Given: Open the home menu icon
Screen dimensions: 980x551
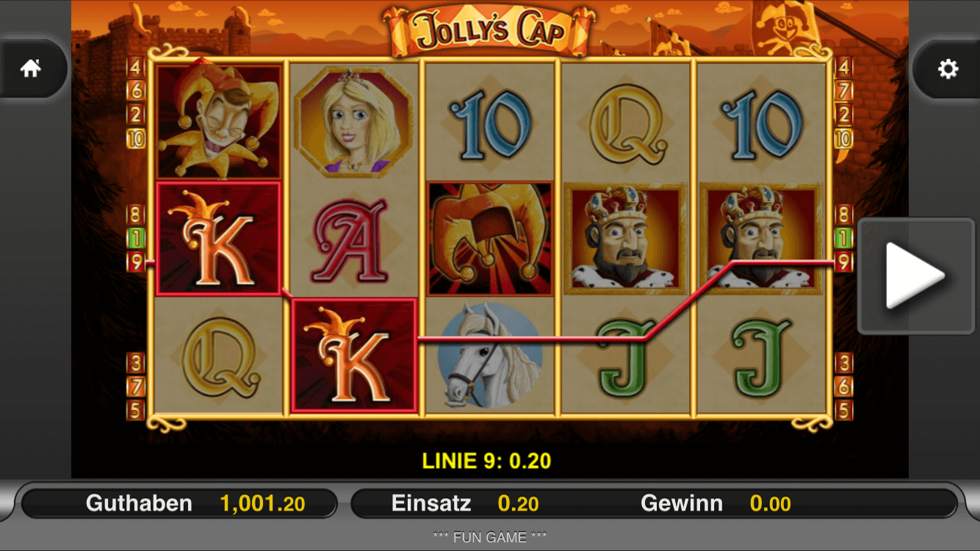Looking at the screenshot, I should pos(31,69).
